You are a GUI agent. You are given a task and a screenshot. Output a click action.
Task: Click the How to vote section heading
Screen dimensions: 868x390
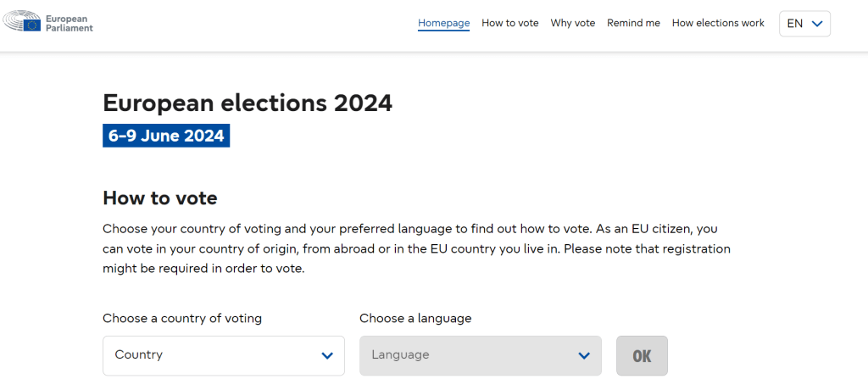(x=160, y=198)
